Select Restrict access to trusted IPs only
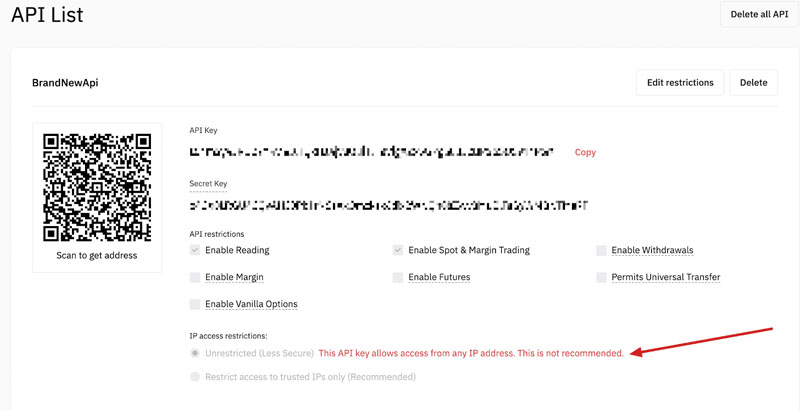Image resolution: width=800 pixels, height=410 pixels. 194,377
